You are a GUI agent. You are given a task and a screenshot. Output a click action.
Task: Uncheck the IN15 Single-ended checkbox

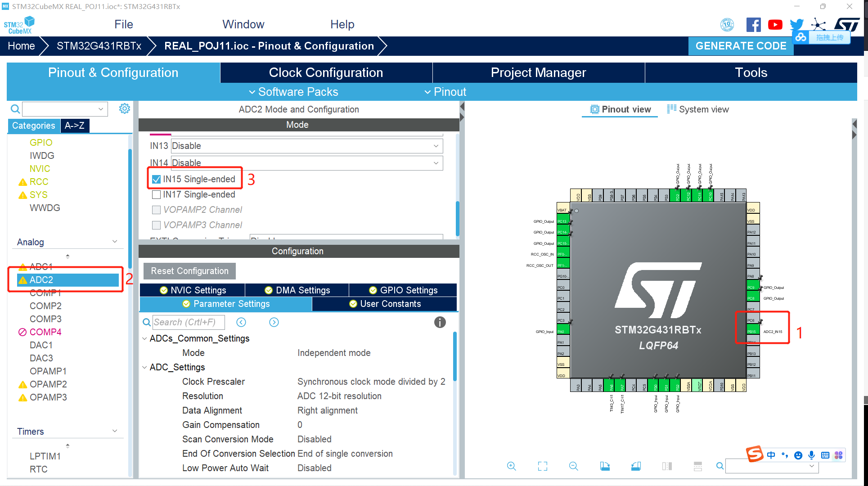[157, 179]
